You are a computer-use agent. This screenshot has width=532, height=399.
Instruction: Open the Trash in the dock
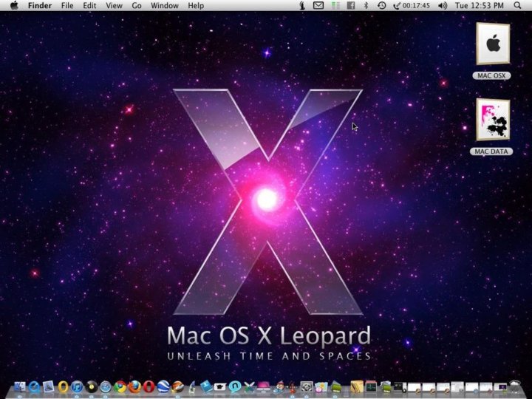pyautogui.click(x=515, y=386)
